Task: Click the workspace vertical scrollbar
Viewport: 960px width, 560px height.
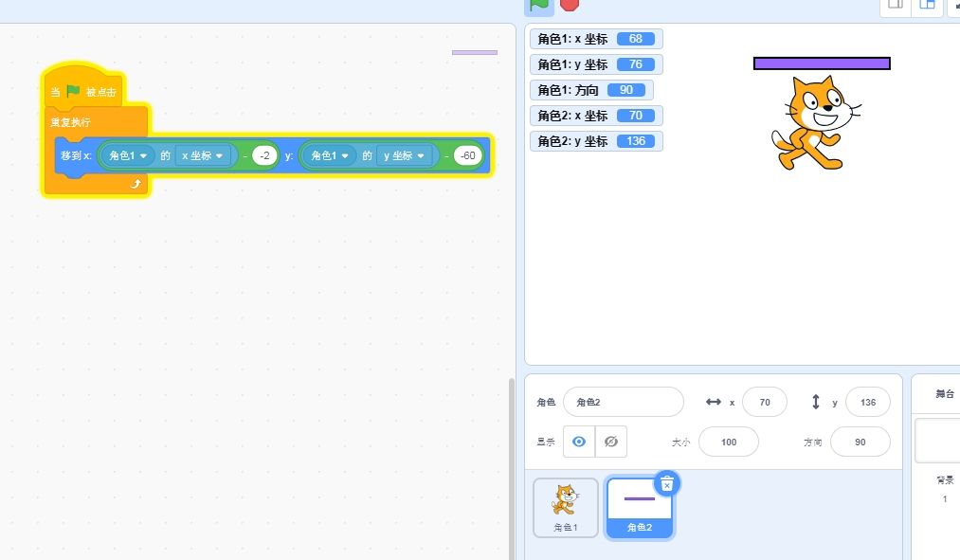Action: coord(512,469)
